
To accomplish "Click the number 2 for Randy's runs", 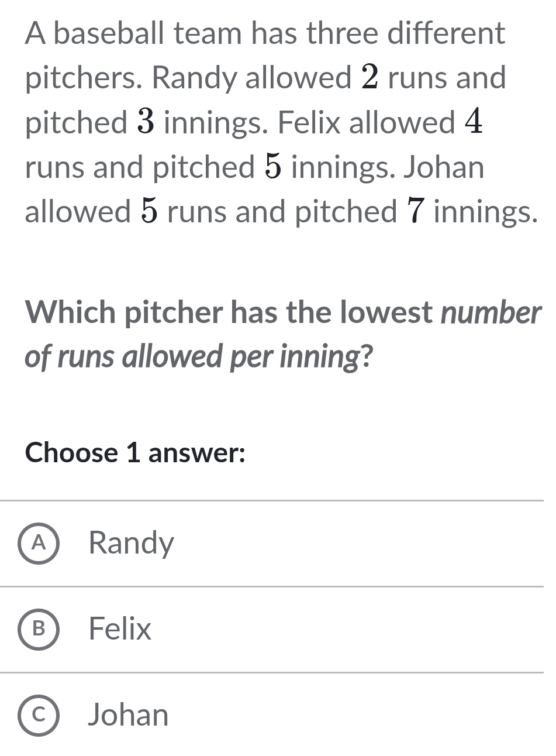I will (369, 78).
